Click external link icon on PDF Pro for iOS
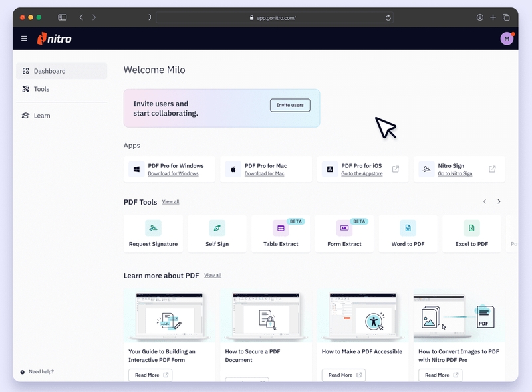 (396, 169)
